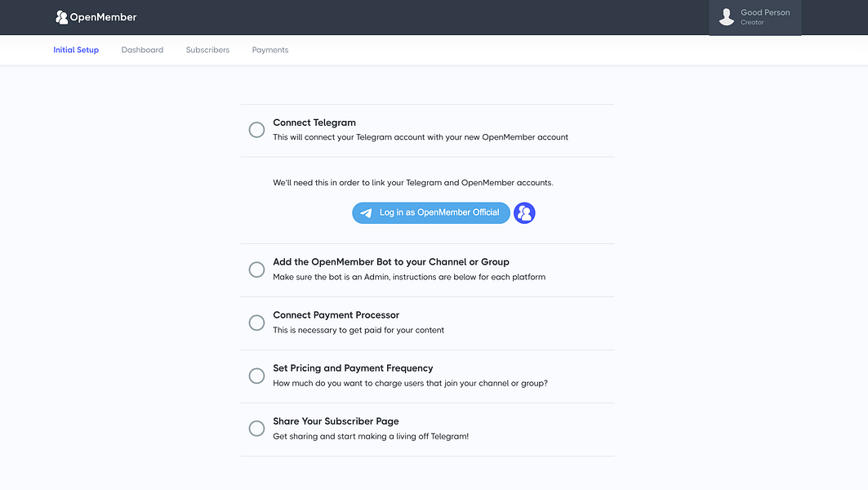Screen dimensions: 868x490
Task: Expand Add the OpenMember Bot step heading
Action: pos(391,262)
